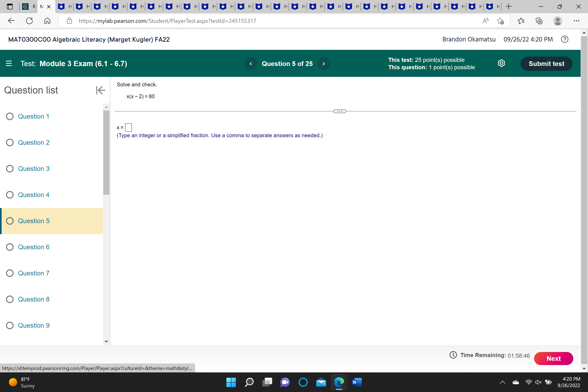
Task: Open the hamburger menu beside Test title
Action: [x=9, y=63]
